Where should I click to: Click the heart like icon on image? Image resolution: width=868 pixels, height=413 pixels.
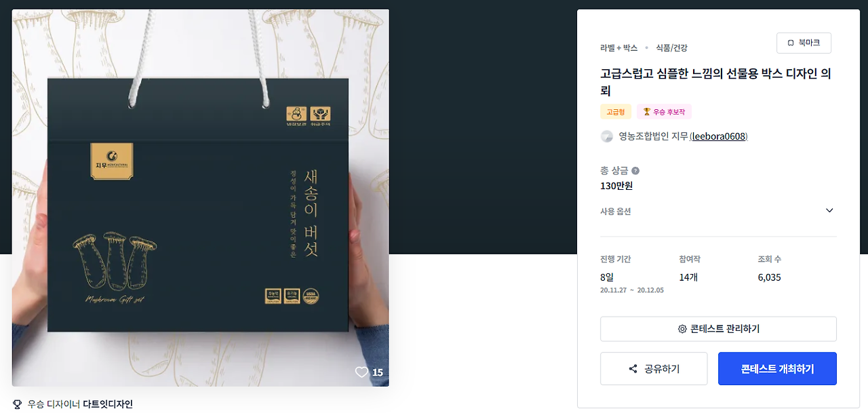pyautogui.click(x=362, y=372)
